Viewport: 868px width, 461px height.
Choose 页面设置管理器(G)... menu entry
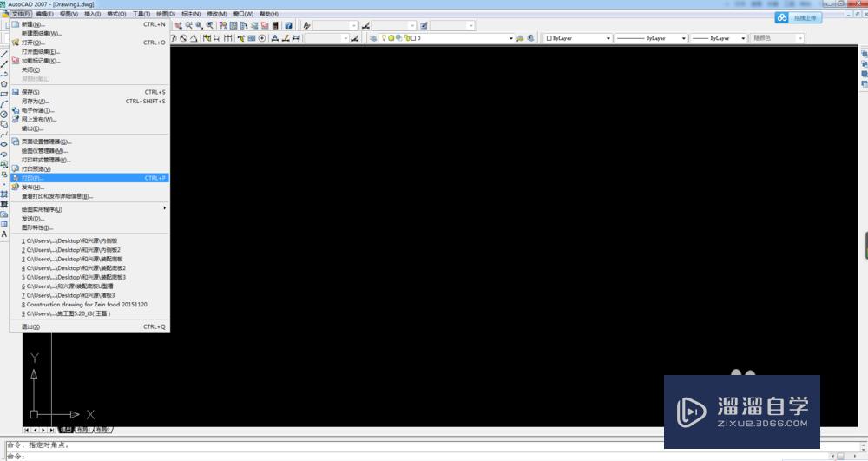(89, 142)
